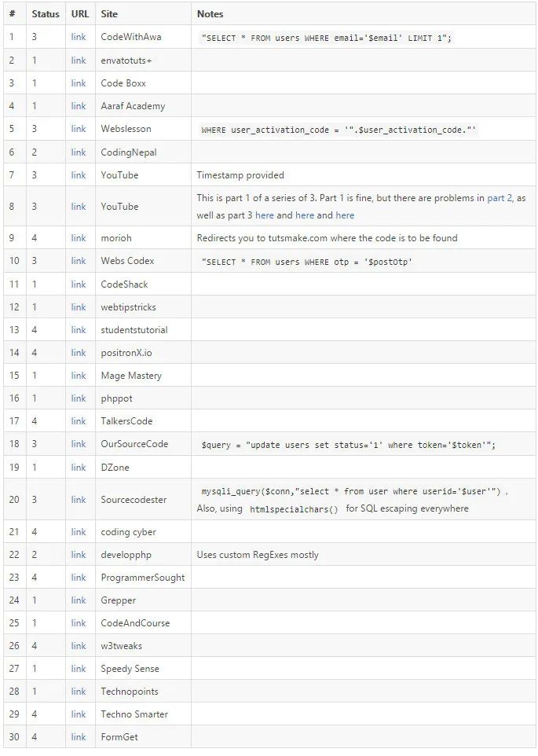538x756 pixels.
Task: Click the developphp row link
Action: (78, 555)
